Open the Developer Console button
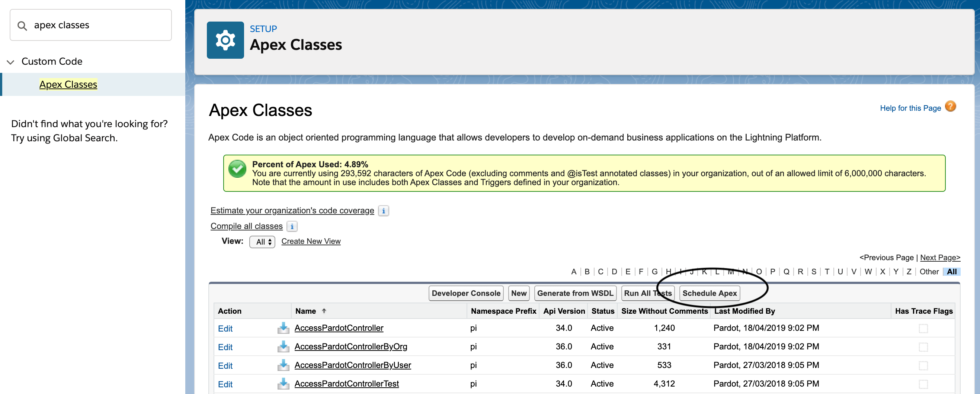Screen dimensions: 980x394 point(466,293)
